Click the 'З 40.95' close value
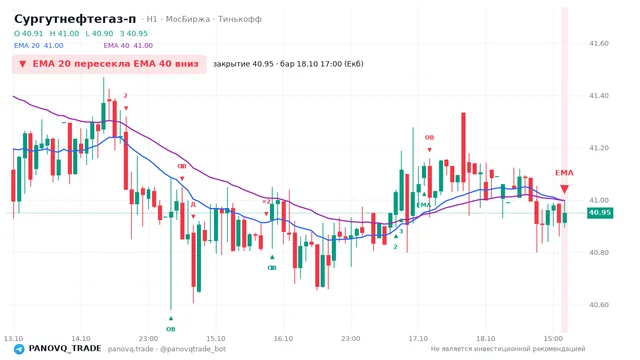 click(x=134, y=33)
